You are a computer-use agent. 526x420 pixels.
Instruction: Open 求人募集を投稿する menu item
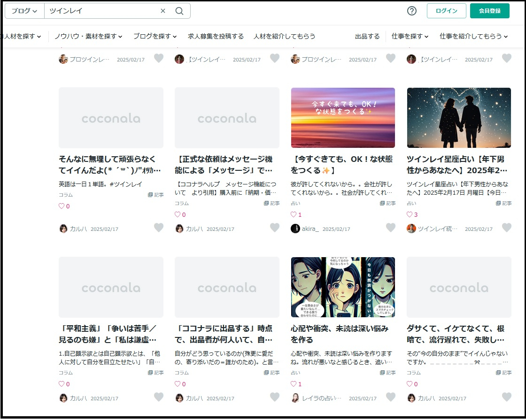coord(216,36)
